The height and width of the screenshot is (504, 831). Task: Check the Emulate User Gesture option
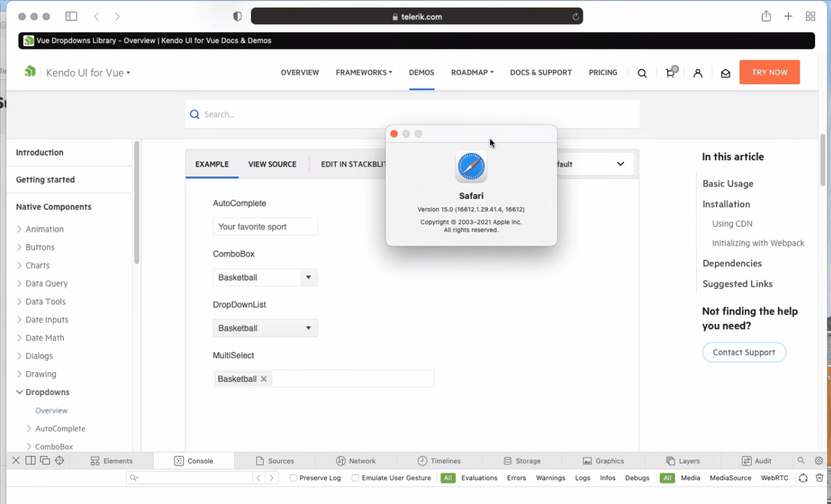point(356,478)
